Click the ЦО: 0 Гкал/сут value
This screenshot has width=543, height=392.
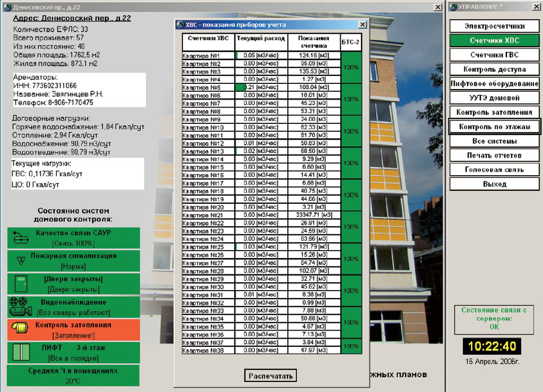pos(35,185)
